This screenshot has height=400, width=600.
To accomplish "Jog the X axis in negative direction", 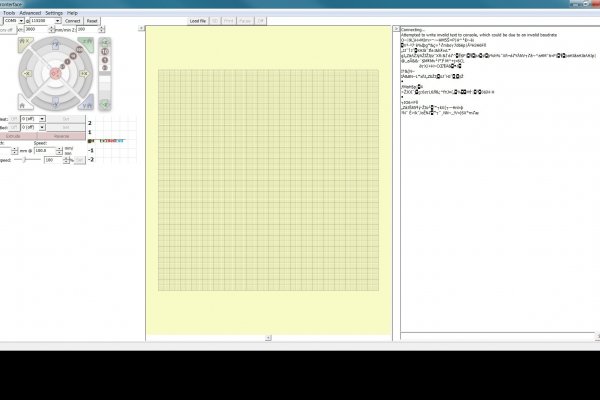I will [30, 74].
